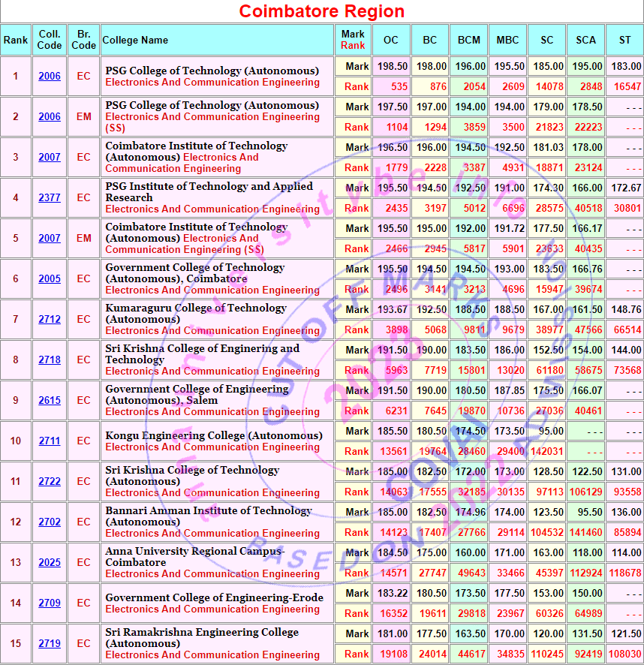The image size is (644, 665).
Task: Click the SCA column header
Action: [586, 40]
